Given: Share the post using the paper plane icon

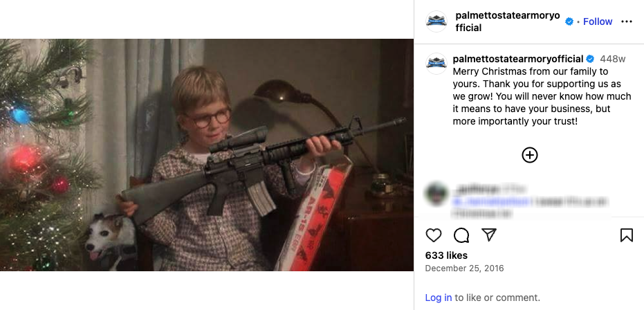Looking at the screenshot, I should [489, 235].
